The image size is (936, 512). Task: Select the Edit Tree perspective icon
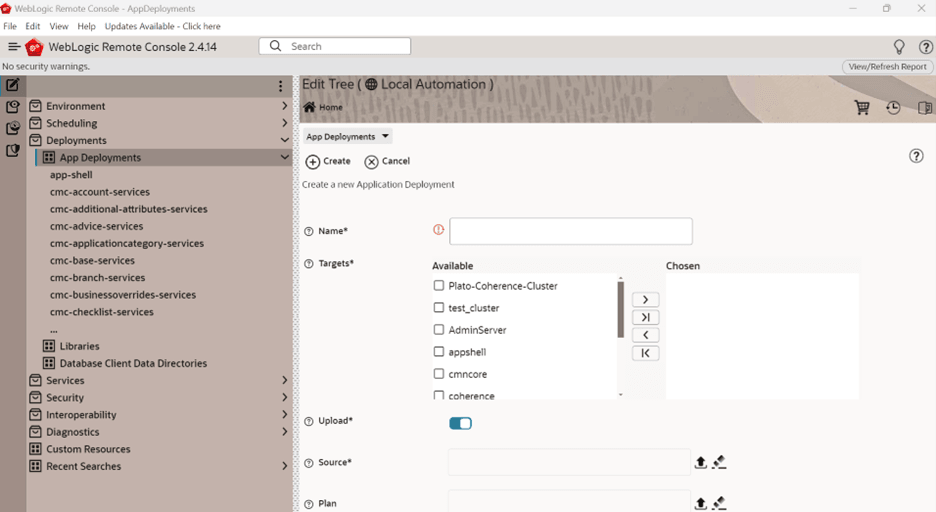13,85
